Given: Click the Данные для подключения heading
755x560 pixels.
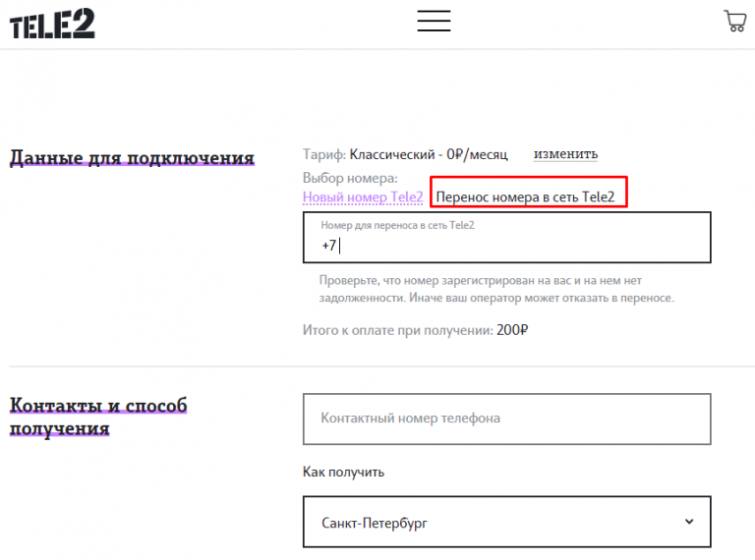Looking at the screenshot, I should point(132,157).
